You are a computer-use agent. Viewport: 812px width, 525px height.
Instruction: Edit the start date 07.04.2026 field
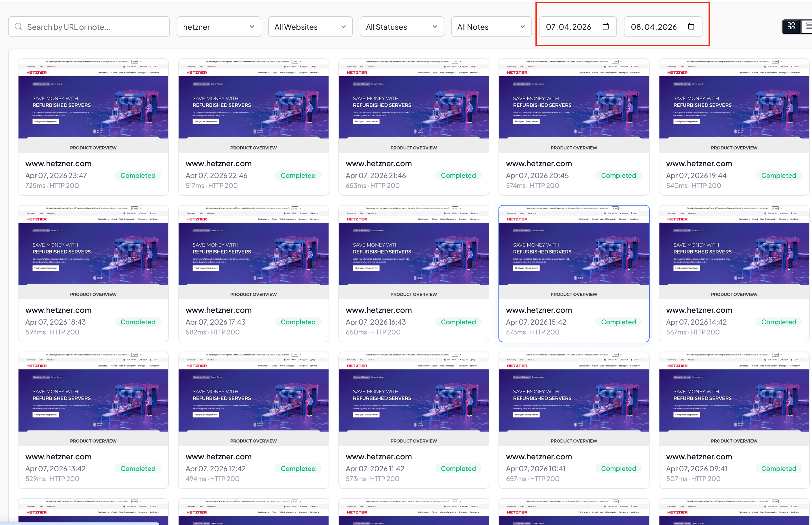tap(578, 27)
